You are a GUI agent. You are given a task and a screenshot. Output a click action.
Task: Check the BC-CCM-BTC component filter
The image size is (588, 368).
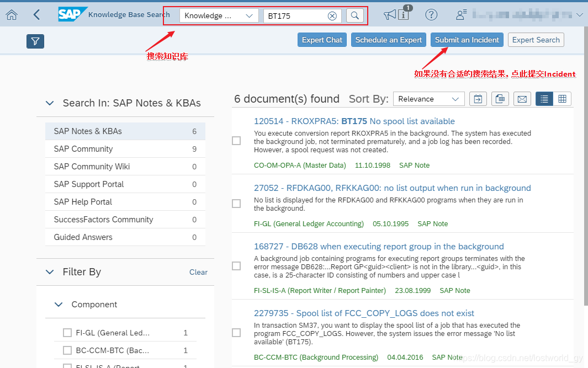[x=67, y=350]
